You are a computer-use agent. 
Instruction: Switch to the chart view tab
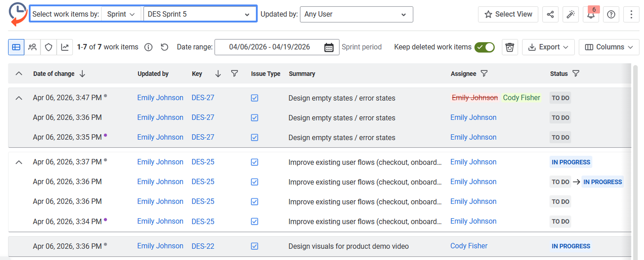click(x=65, y=47)
